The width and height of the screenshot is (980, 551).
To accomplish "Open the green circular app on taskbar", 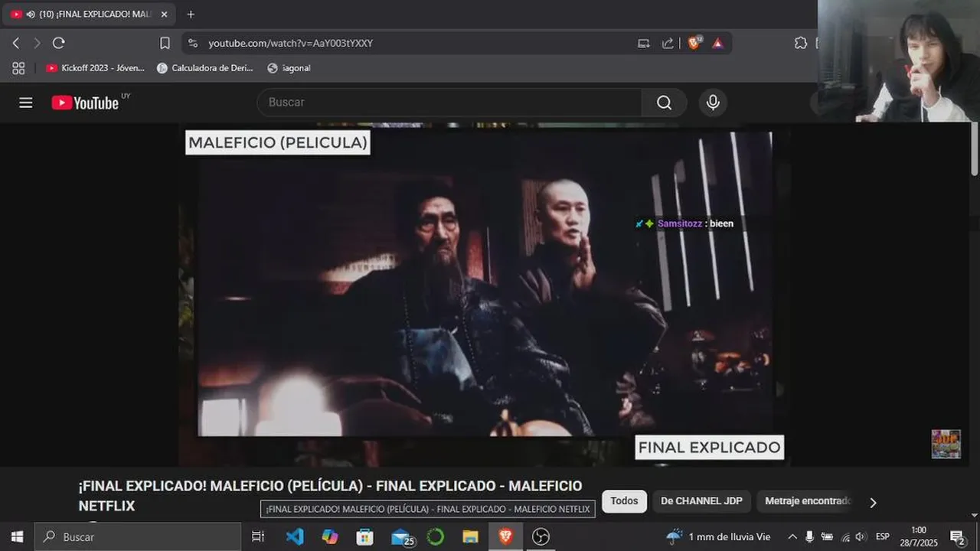I will tap(435, 536).
